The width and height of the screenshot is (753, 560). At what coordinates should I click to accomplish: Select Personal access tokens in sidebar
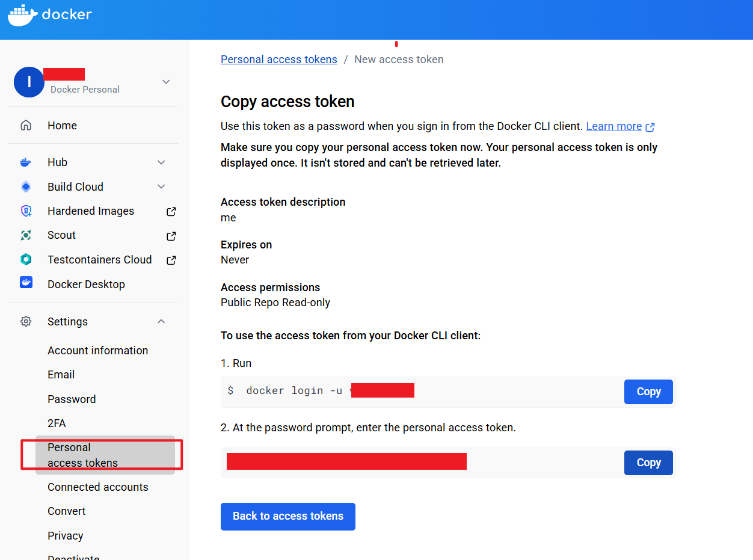pos(105,455)
